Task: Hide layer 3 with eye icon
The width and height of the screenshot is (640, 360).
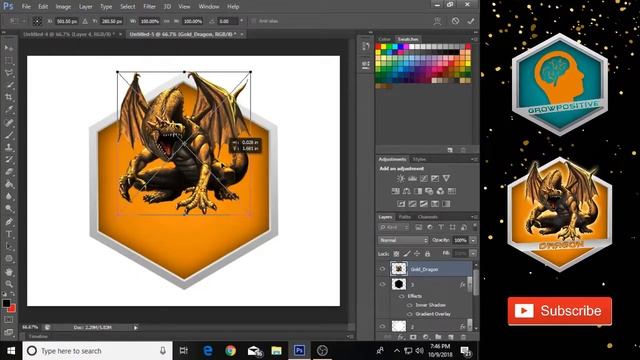Action: [382, 284]
